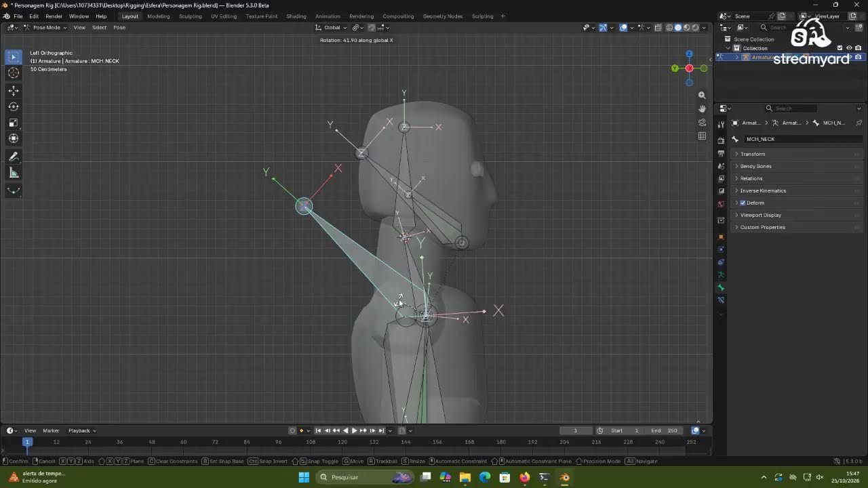The height and width of the screenshot is (488, 868).
Task: Expand the Bendy Bones panel
Action: pyautogui.click(x=797, y=166)
